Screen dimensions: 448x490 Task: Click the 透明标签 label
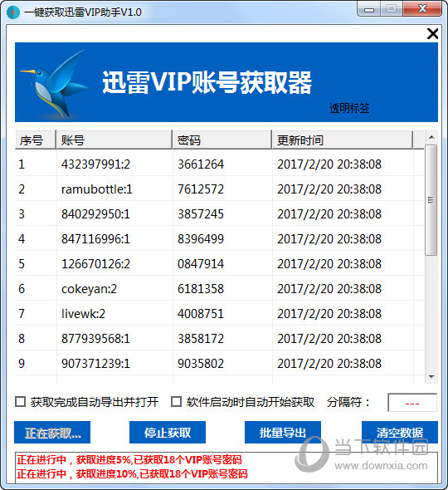(349, 108)
